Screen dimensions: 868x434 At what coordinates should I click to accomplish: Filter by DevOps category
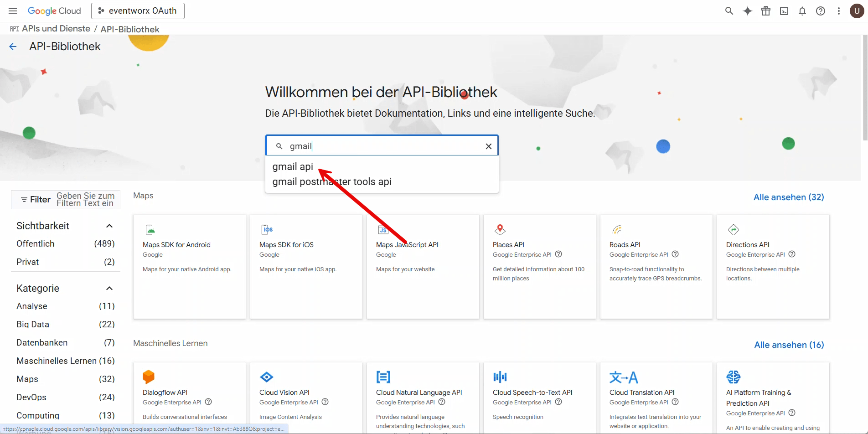pos(66,398)
